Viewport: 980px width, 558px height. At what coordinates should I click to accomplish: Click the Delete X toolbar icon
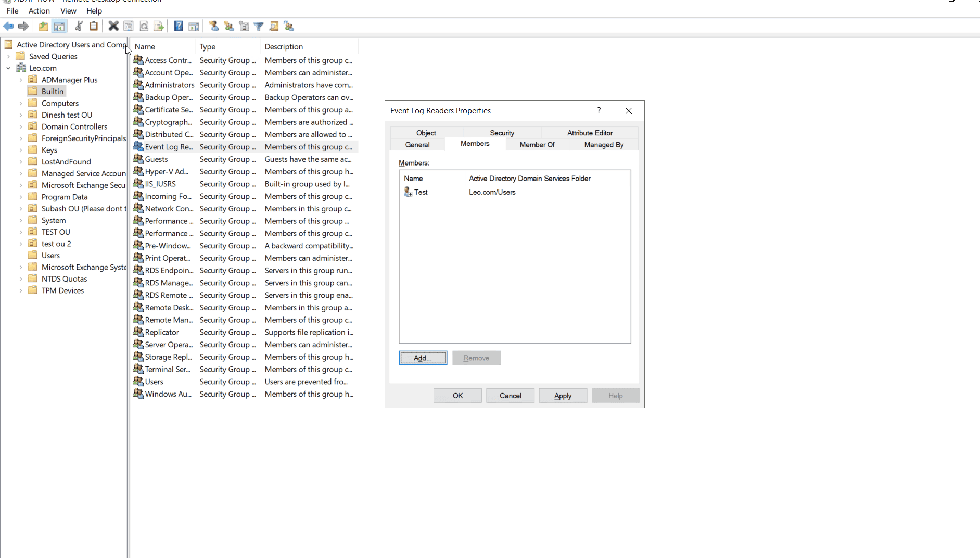tap(113, 26)
